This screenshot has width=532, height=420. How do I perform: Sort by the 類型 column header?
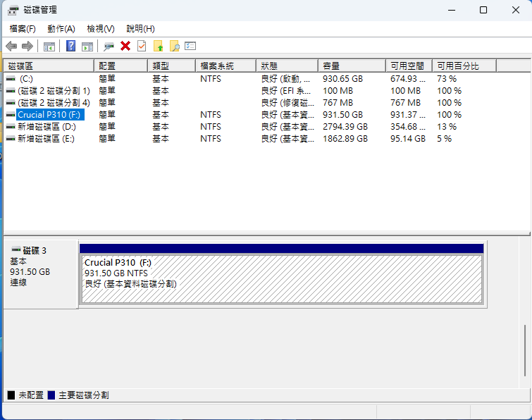[172, 66]
